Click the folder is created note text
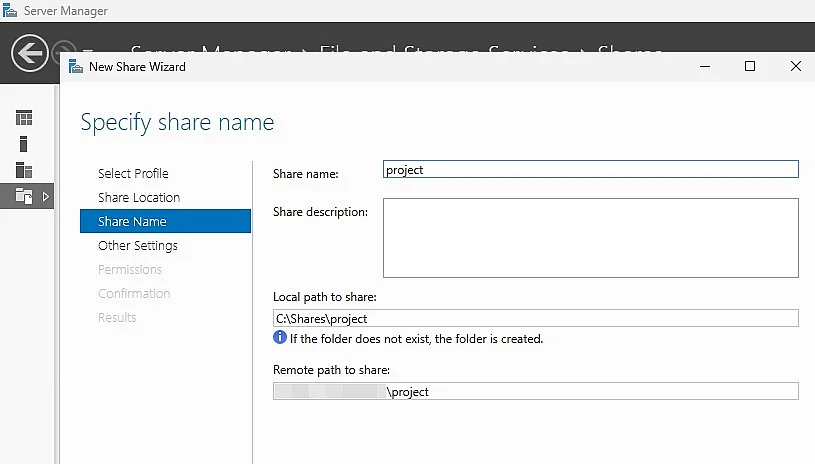This screenshot has width=815, height=464. pyautogui.click(x=416, y=339)
